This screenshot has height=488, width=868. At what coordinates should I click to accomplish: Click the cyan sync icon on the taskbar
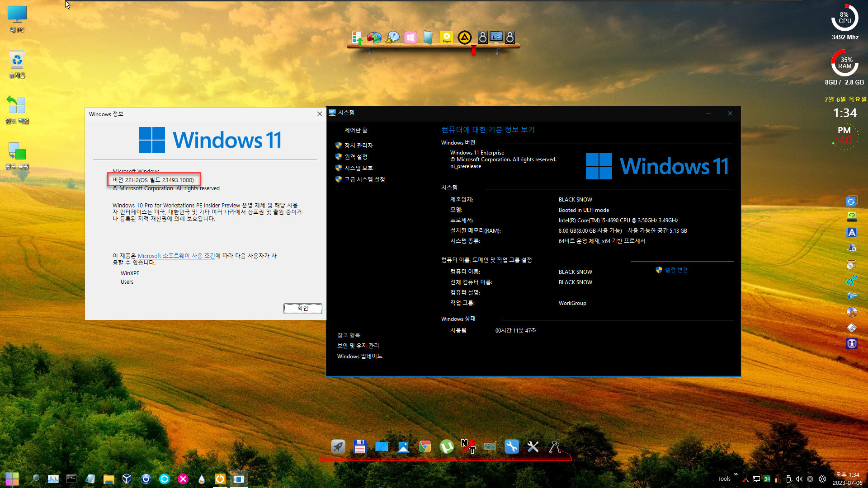click(165, 479)
